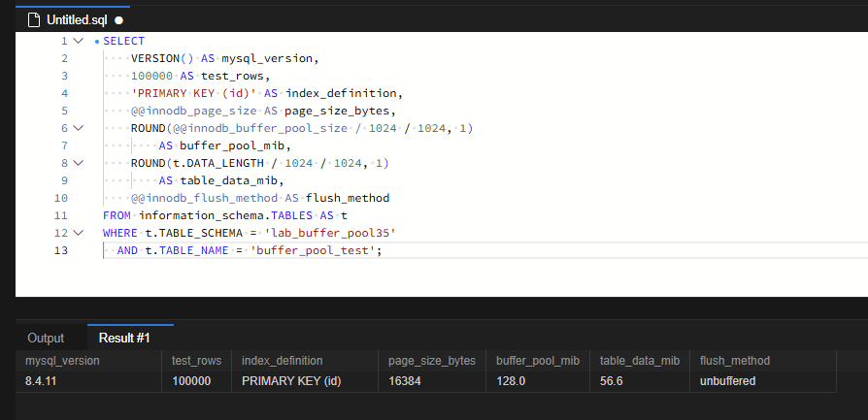868x420 pixels.
Task: Switch to the Output tab
Action: (x=46, y=339)
